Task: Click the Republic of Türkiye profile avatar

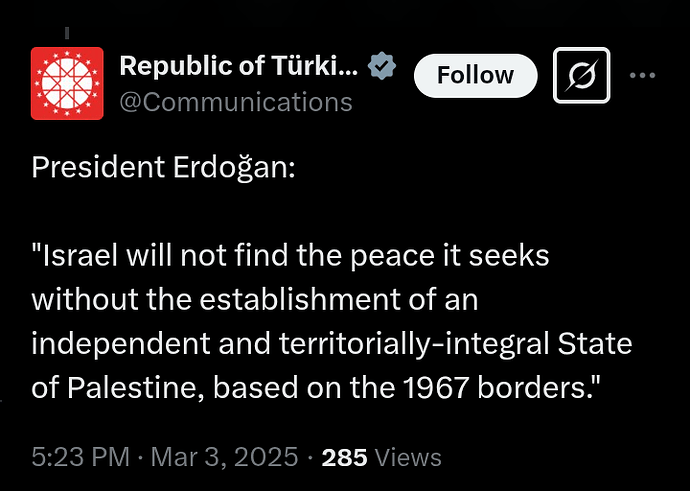Action: click(67, 84)
